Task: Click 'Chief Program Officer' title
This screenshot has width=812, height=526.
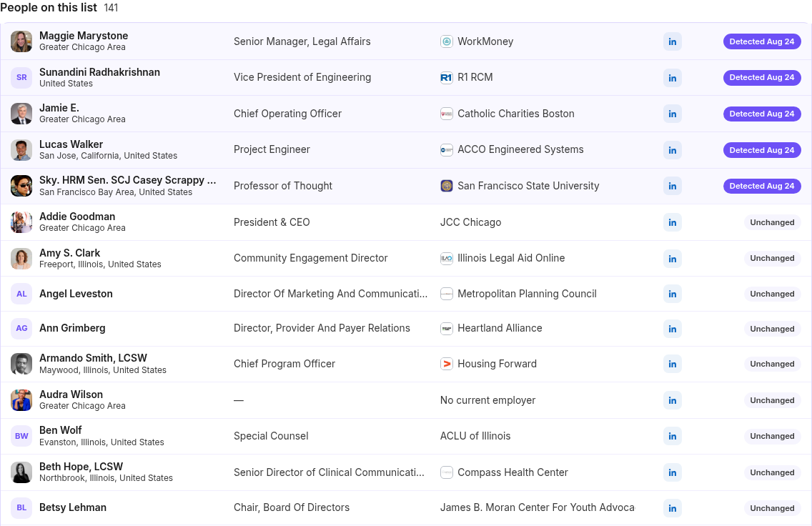Action: pyautogui.click(x=284, y=364)
